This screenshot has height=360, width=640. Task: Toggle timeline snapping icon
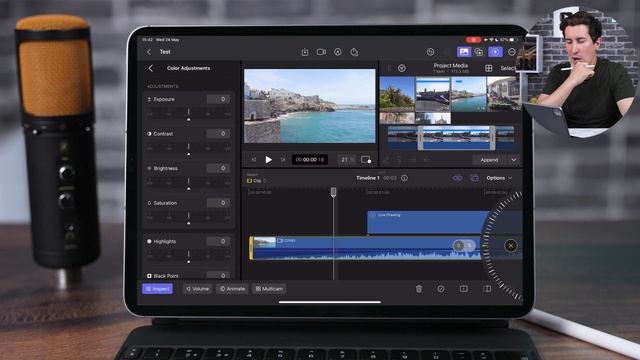[474, 178]
